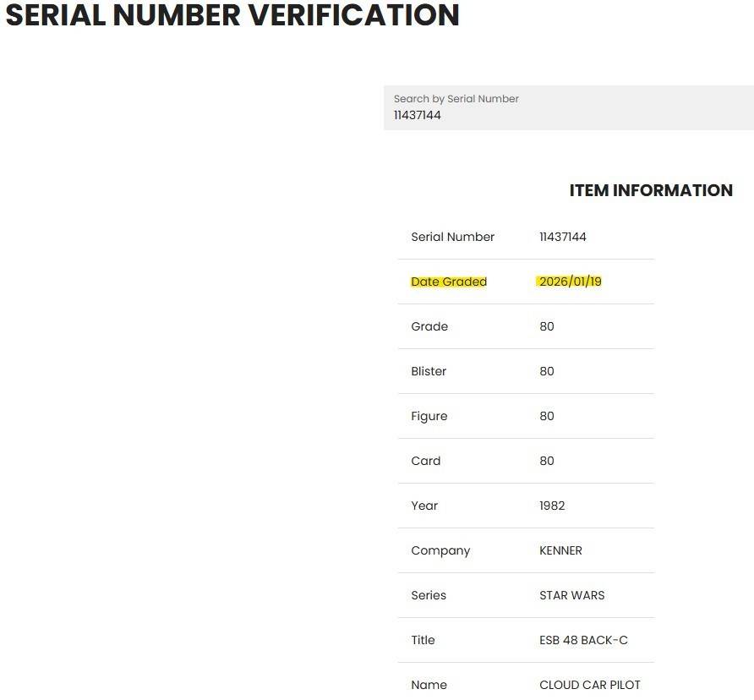Click the Company row label
The width and height of the screenshot is (754, 700).
tap(440, 551)
